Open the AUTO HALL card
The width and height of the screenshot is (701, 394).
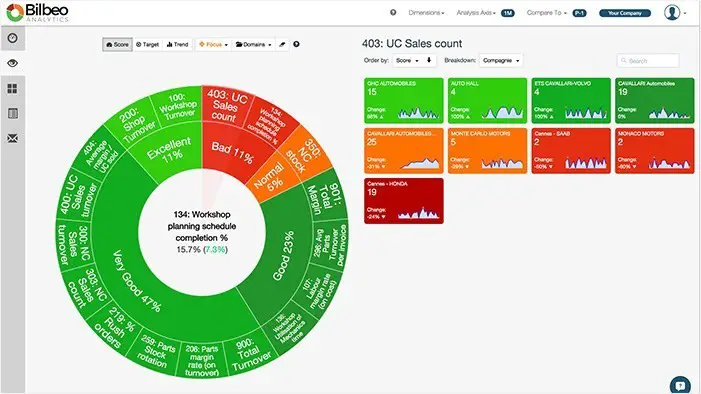(487, 101)
